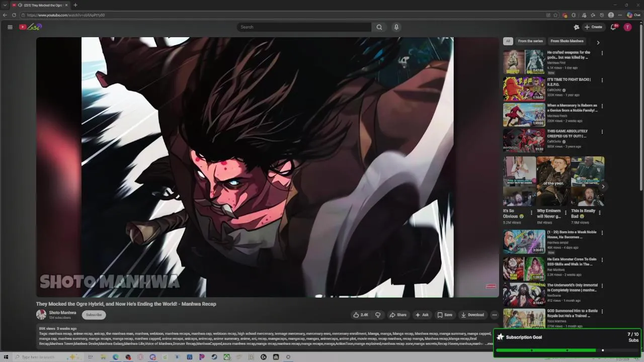Open options for 'When a Mercenary is Reborn' video

pos(602,106)
